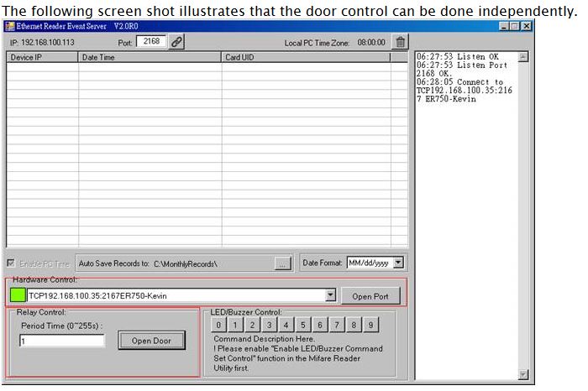This screenshot has height=391, width=588.
Task: Toggle the Enable PC Time checkbox
Action: [x=11, y=263]
